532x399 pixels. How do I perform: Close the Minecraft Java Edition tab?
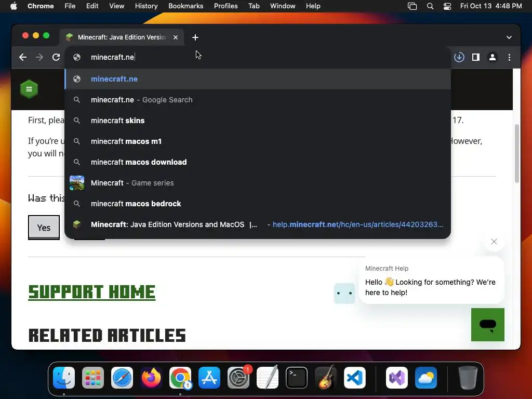[176, 37]
